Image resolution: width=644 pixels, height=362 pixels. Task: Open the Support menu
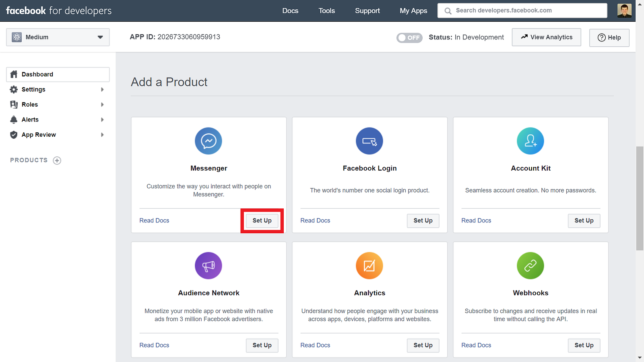pyautogui.click(x=367, y=11)
